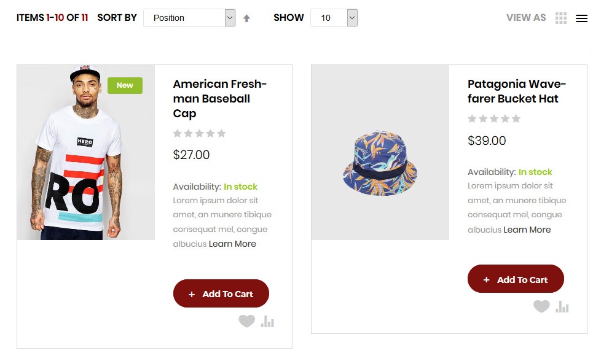Rate the Bucket Hat five stars
This screenshot has height=364, width=593.
516,118
